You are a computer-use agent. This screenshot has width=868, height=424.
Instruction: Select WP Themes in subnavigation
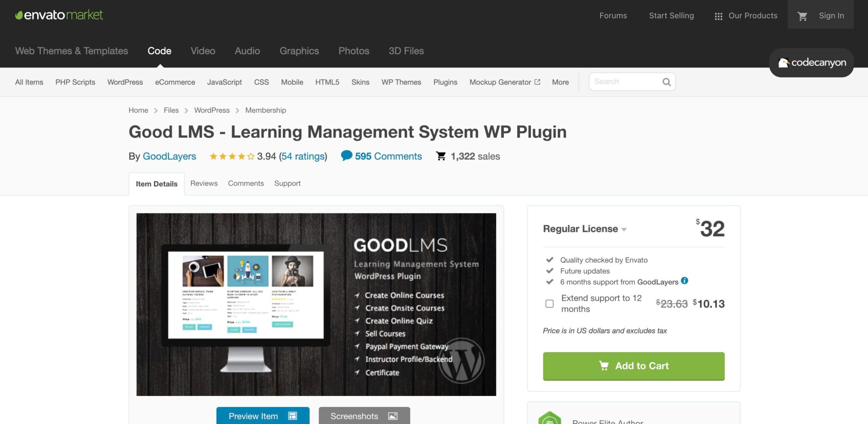[401, 82]
